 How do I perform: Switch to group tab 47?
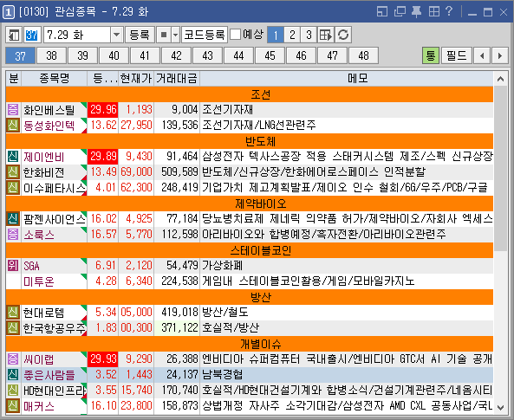pos(332,55)
